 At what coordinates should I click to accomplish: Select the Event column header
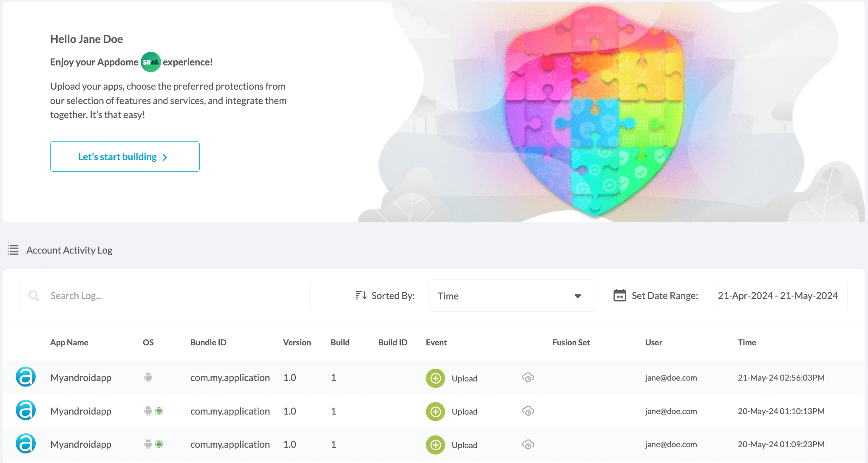pos(436,342)
